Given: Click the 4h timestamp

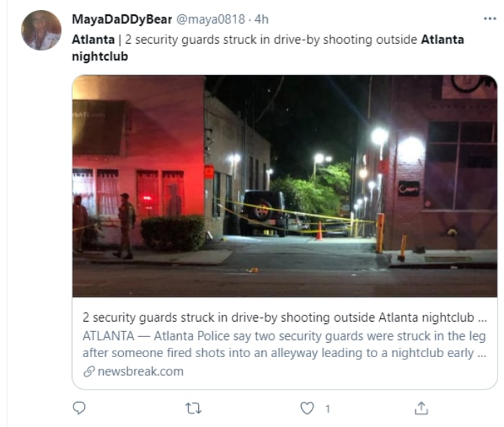Looking at the screenshot, I should (x=261, y=19).
